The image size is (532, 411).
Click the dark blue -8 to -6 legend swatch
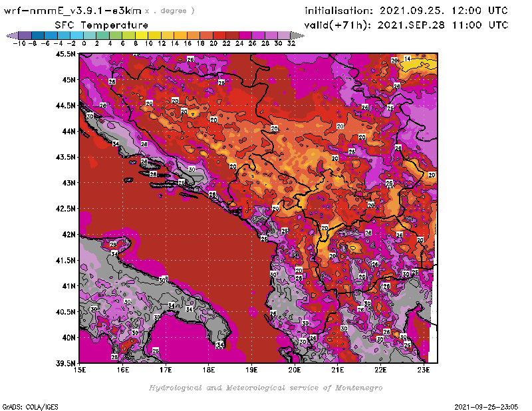click(x=38, y=35)
